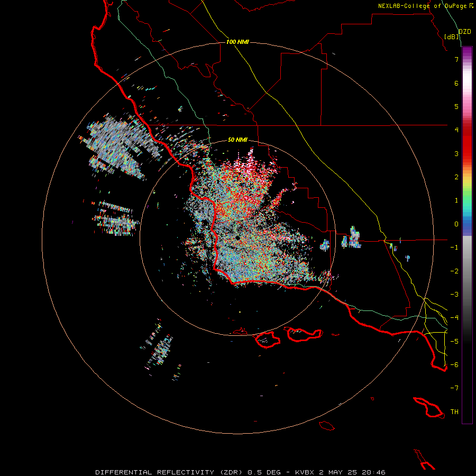Click the -4 value on the color scale

pos(454,318)
